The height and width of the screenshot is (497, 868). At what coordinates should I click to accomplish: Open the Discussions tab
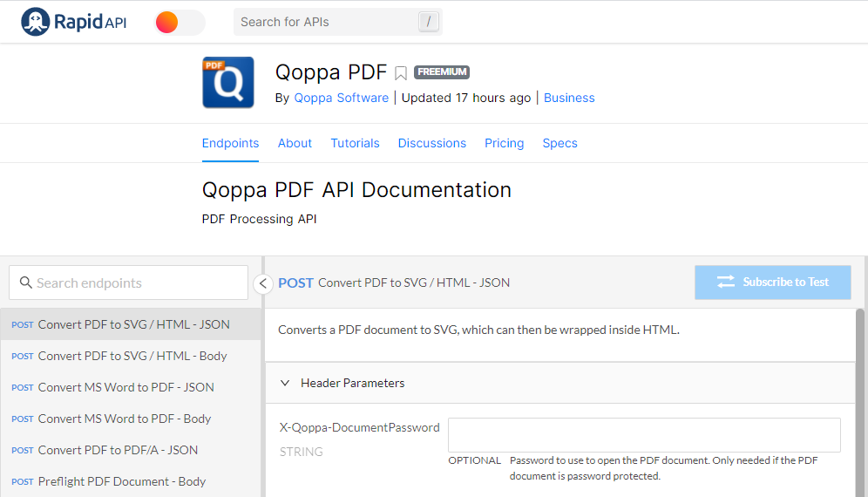pos(431,143)
